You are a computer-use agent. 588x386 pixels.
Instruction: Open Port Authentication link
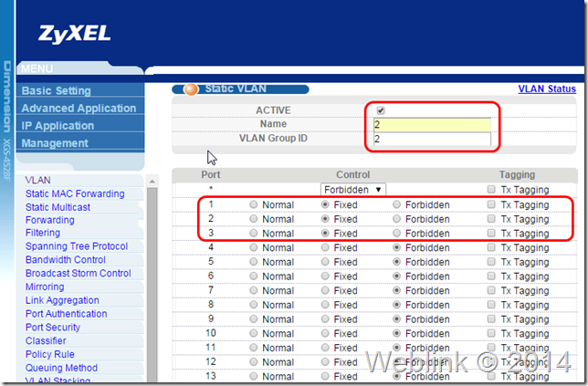click(67, 314)
